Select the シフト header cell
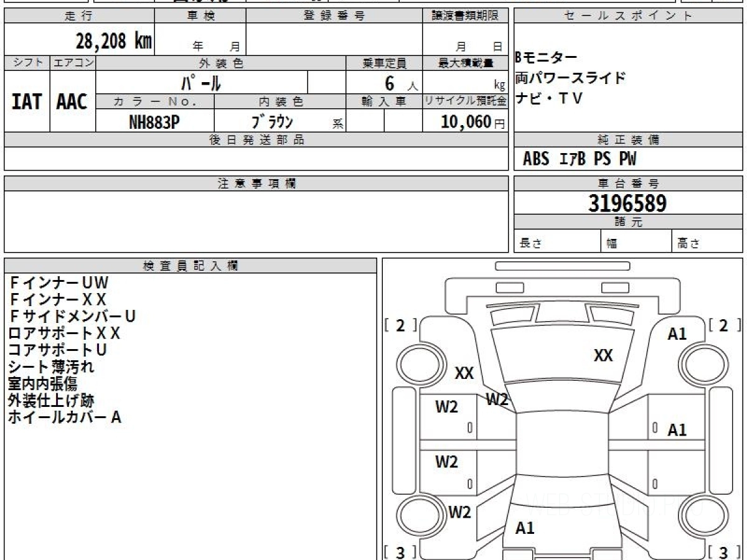 (x=27, y=63)
